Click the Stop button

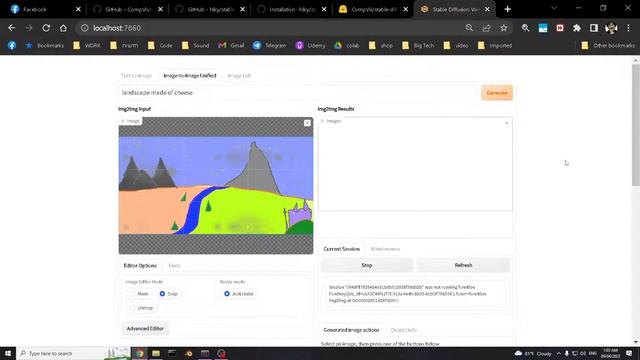pyautogui.click(x=367, y=265)
